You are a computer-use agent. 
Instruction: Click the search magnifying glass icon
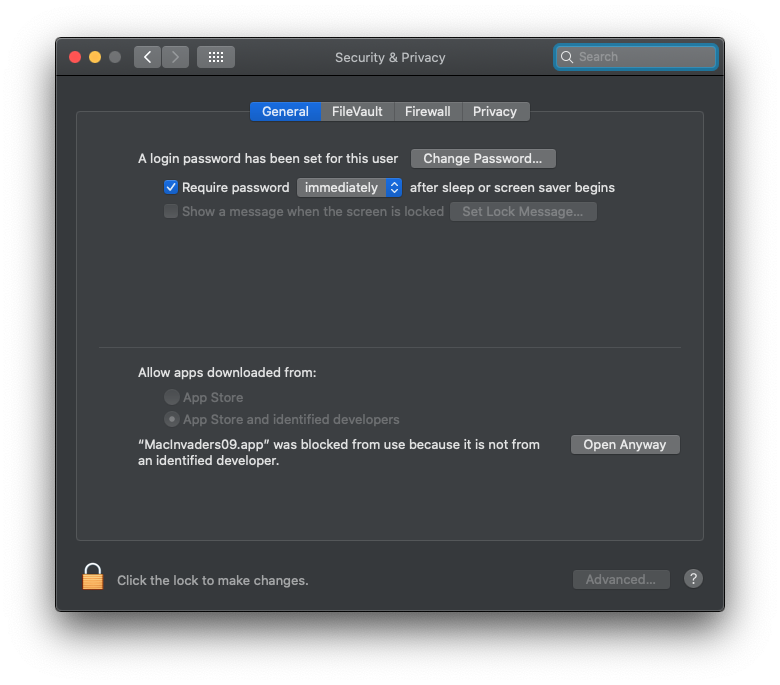click(x=567, y=57)
